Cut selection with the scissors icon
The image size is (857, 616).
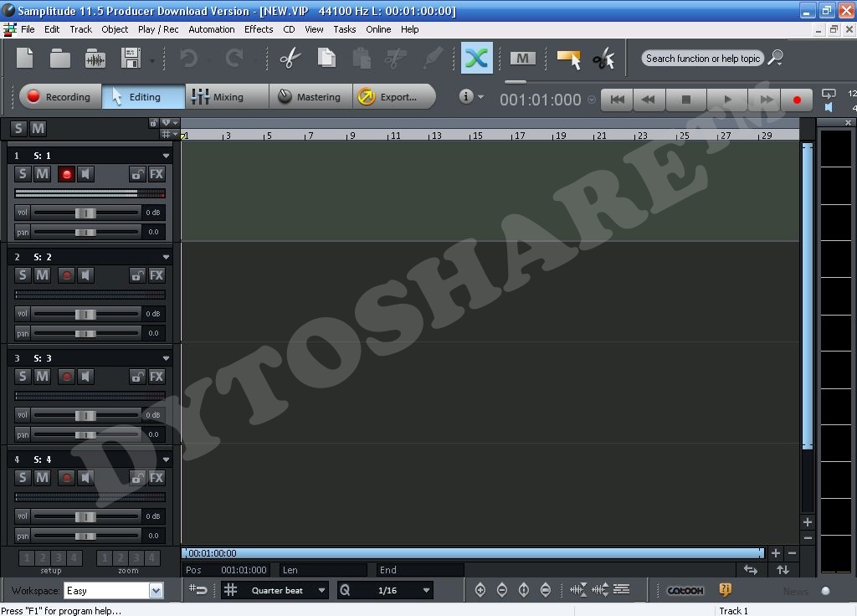[290, 58]
